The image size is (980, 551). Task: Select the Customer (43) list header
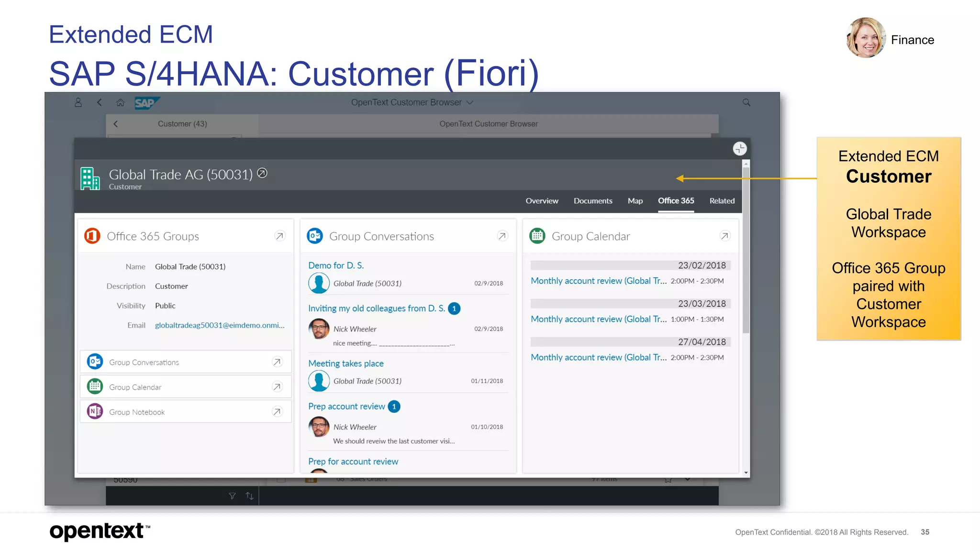[x=182, y=124]
